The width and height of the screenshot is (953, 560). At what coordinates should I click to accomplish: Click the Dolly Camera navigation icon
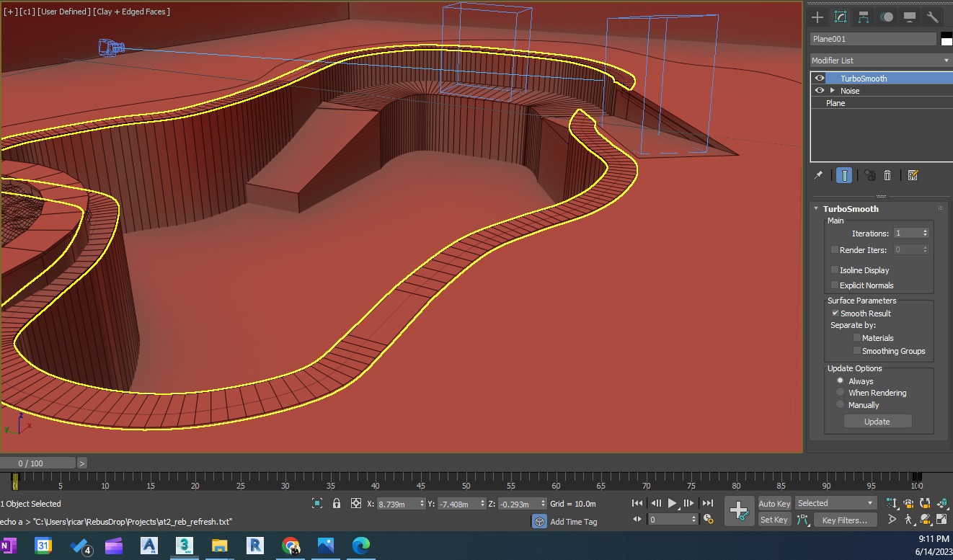point(892,504)
